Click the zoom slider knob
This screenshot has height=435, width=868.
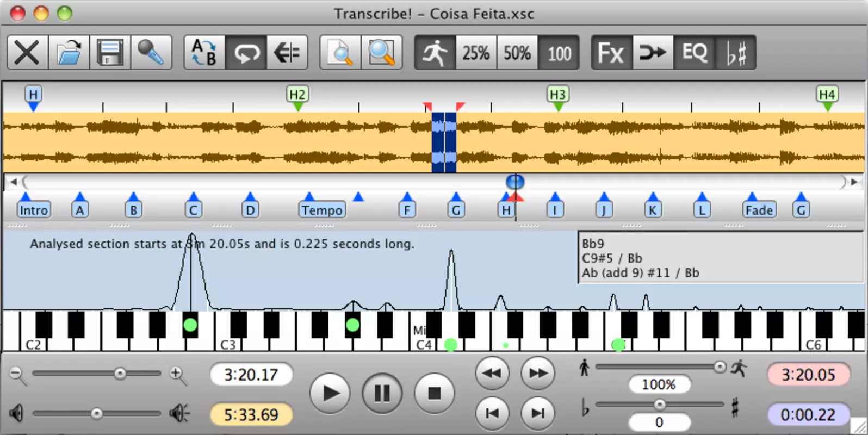(120, 374)
